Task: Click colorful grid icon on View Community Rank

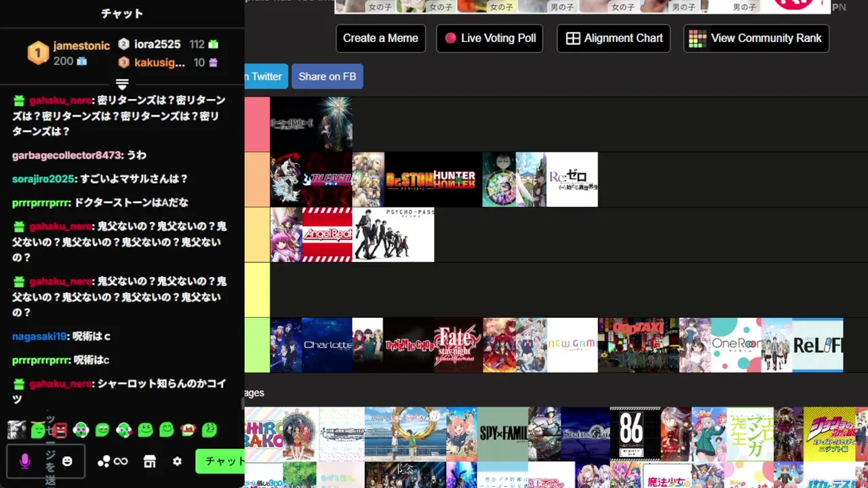Action: click(x=697, y=39)
